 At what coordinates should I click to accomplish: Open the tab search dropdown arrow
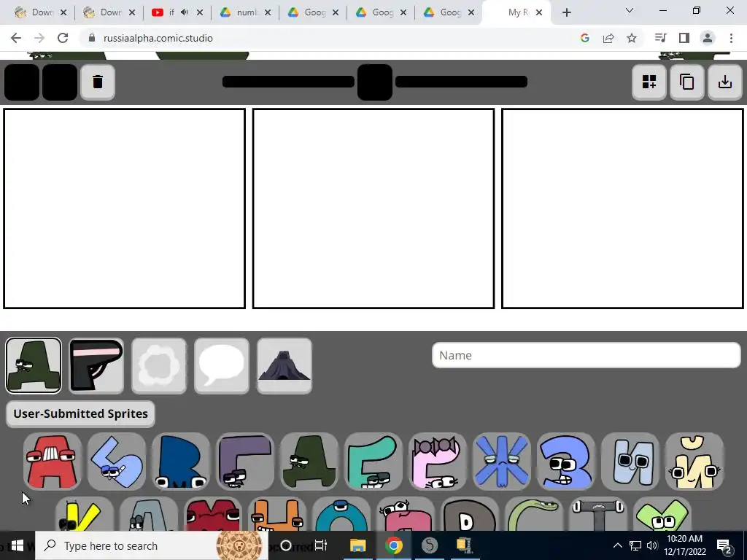630,10
